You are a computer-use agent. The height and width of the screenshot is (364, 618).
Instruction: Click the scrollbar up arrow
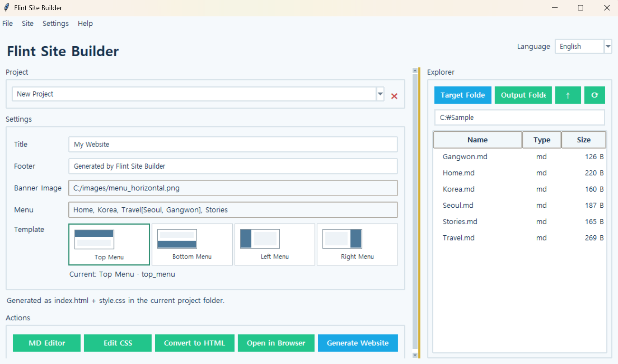(x=415, y=70)
